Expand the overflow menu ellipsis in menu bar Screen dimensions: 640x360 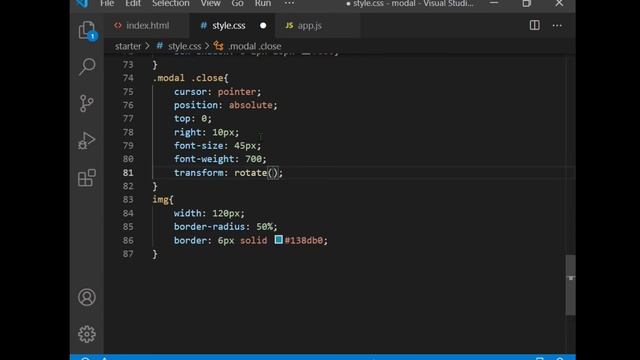(x=289, y=3)
